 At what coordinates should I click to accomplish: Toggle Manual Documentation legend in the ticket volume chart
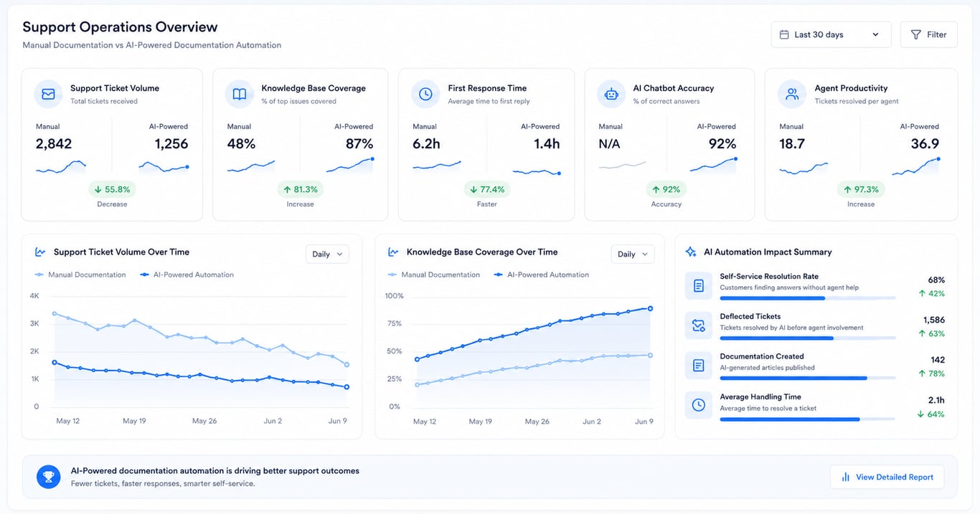click(x=80, y=275)
